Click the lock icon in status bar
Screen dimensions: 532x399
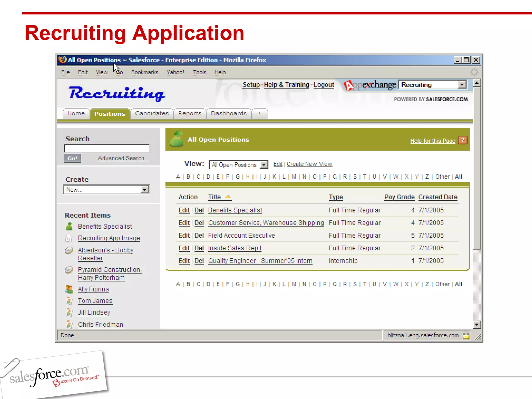(466, 335)
